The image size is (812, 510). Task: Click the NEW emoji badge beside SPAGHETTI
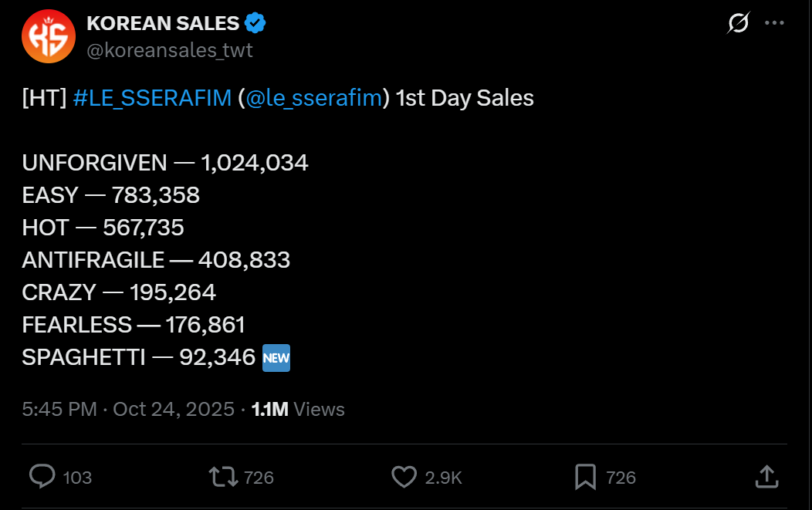pyautogui.click(x=276, y=357)
